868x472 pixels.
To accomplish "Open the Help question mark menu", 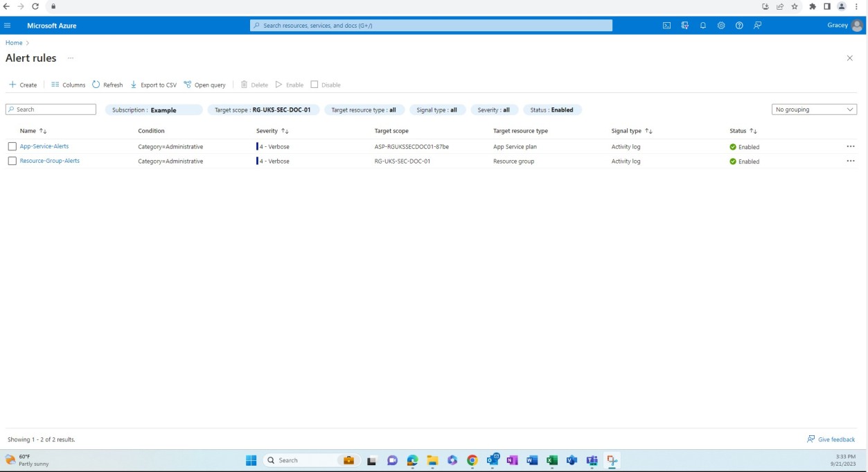I will pyautogui.click(x=738, y=24).
